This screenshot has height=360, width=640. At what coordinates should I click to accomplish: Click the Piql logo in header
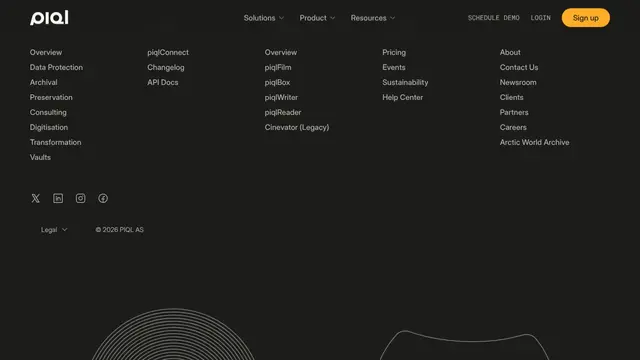49,18
